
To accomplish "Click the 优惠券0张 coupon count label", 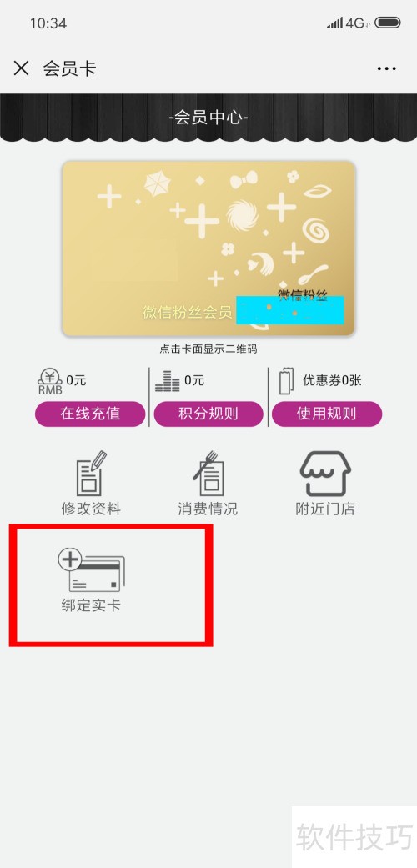I will [x=332, y=380].
